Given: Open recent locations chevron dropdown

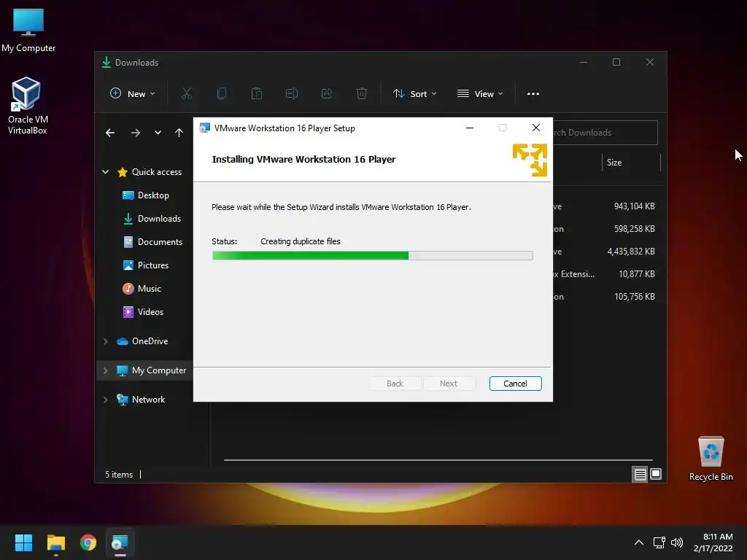Looking at the screenshot, I should [x=158, y=133].
